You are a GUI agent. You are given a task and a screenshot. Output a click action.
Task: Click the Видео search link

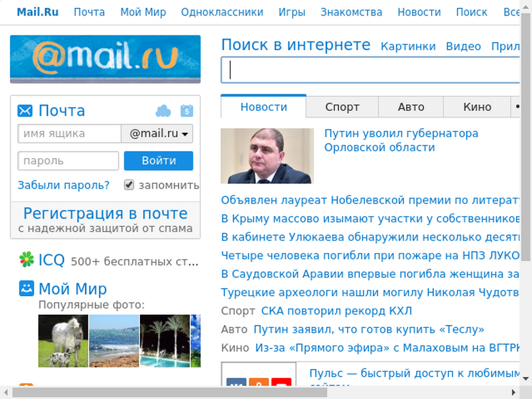click(x=463, y=46)
